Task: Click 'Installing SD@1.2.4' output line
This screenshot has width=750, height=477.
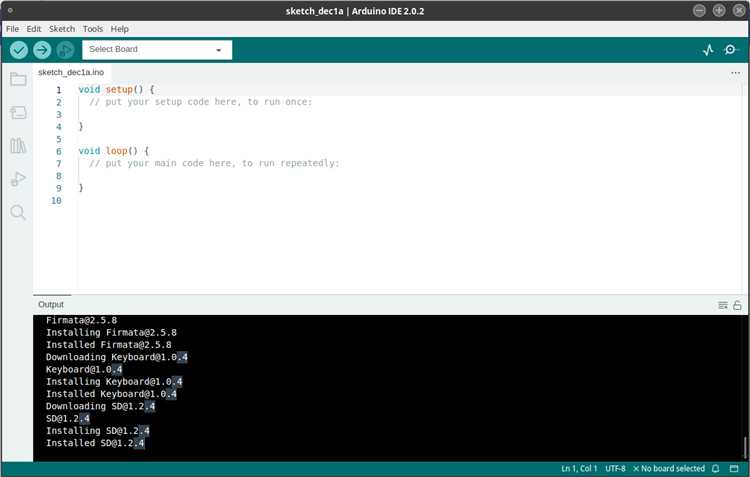Action: point(98,431)
